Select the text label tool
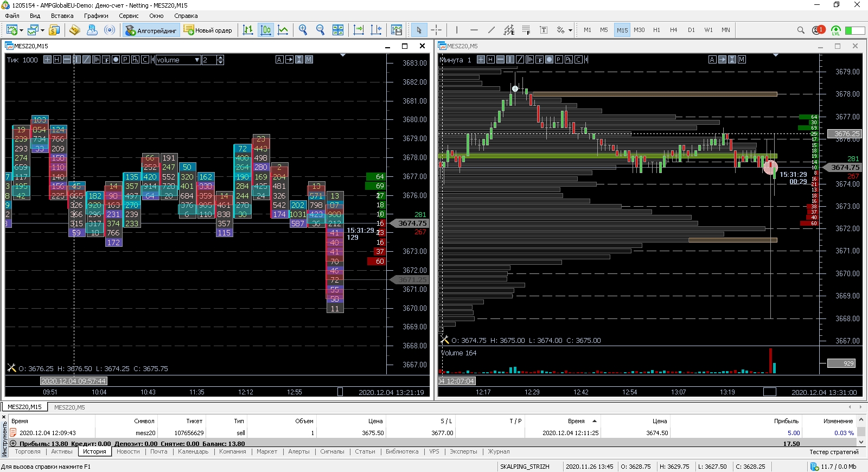 pyautogui.click(x=544, y=30)
